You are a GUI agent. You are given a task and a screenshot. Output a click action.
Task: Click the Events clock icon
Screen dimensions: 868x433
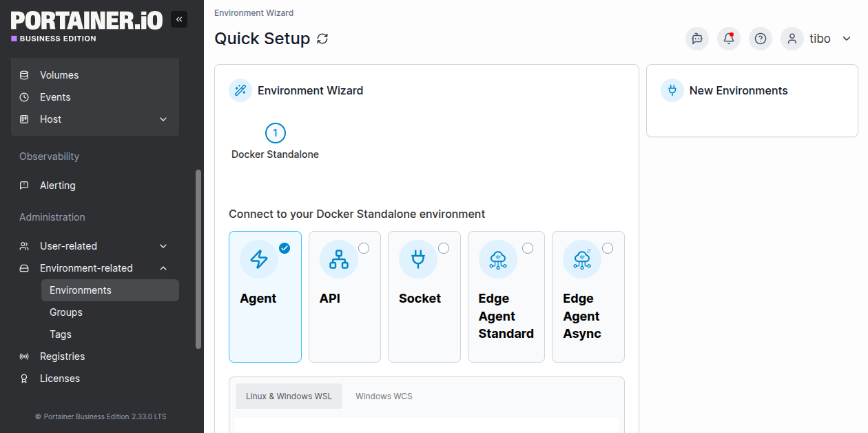pyautogui.click(x=24, y=97)
